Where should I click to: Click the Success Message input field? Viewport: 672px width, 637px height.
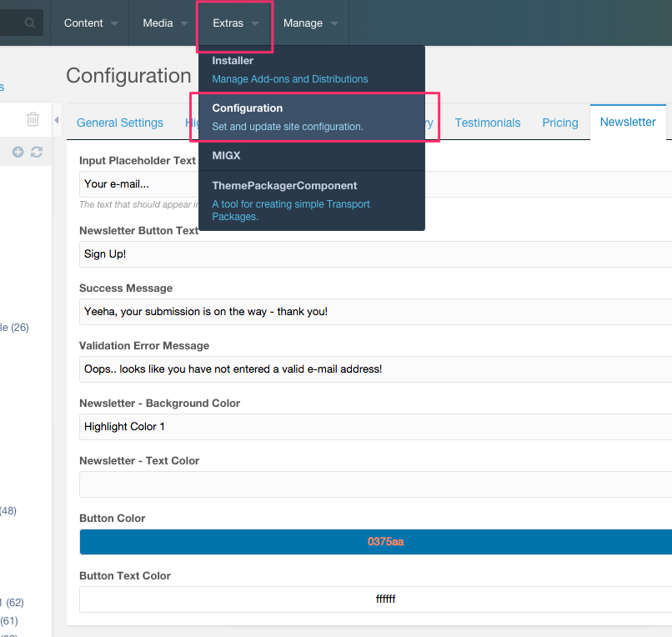tap(377, 312)
